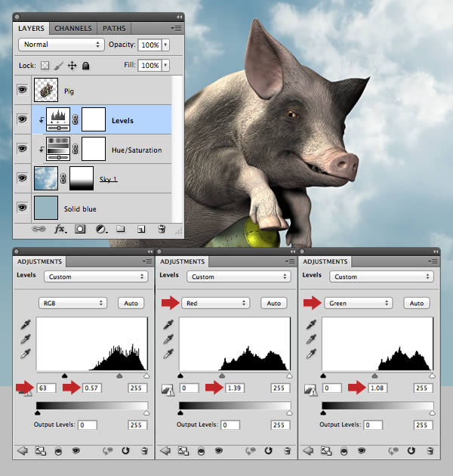Collapse the Layers panel with double arrows
This screenshot has height=476, width=453.
pyautogui.click(x=180, y=17)
